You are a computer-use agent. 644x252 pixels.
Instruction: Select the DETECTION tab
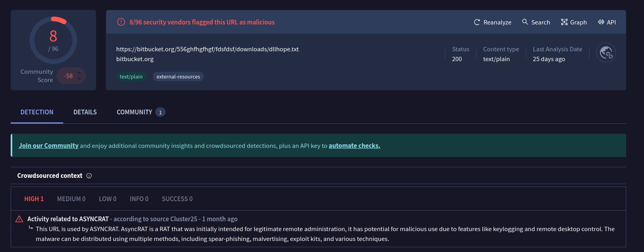[x=37, y=112]
